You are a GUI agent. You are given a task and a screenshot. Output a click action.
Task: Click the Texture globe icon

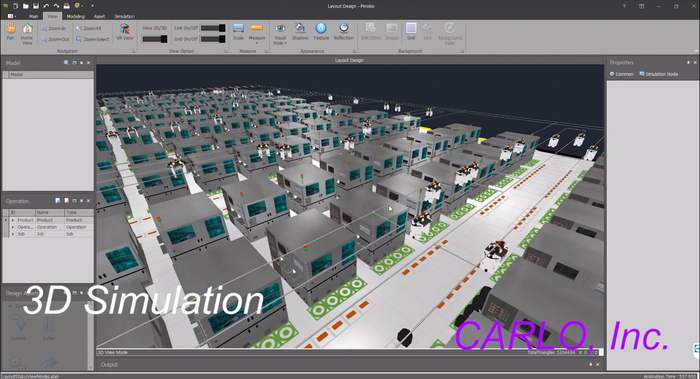(x=321, y=31)
